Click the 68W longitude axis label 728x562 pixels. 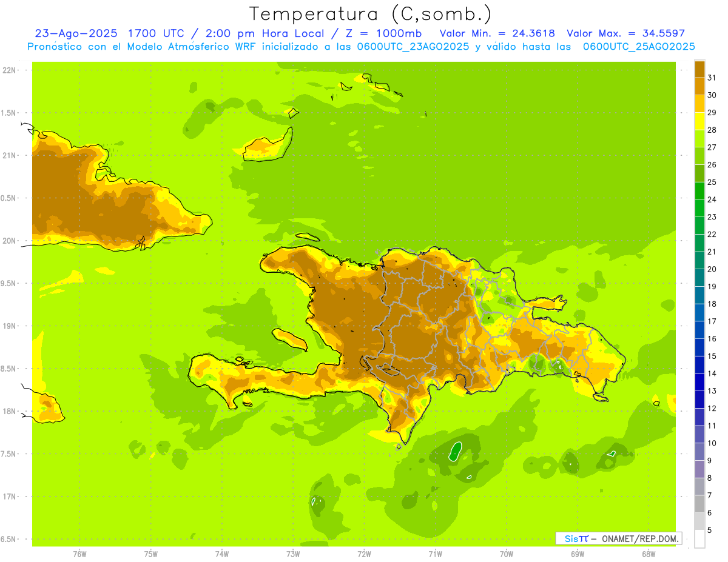[x=648, y=554]
